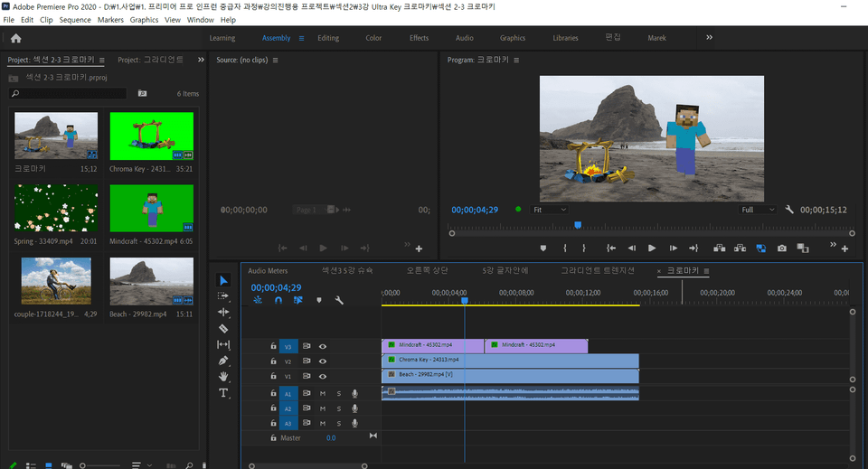Click the Master track volume 0.0
The image size is (868, 469).
(331, 438)
